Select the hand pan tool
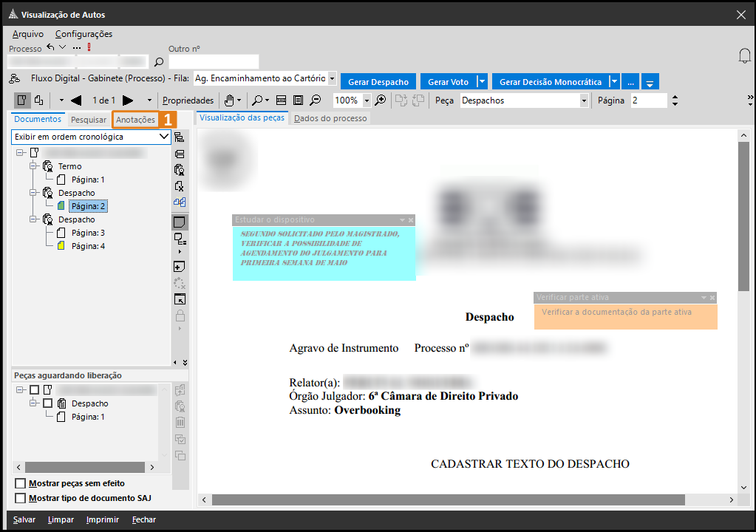 click(228, 100)
